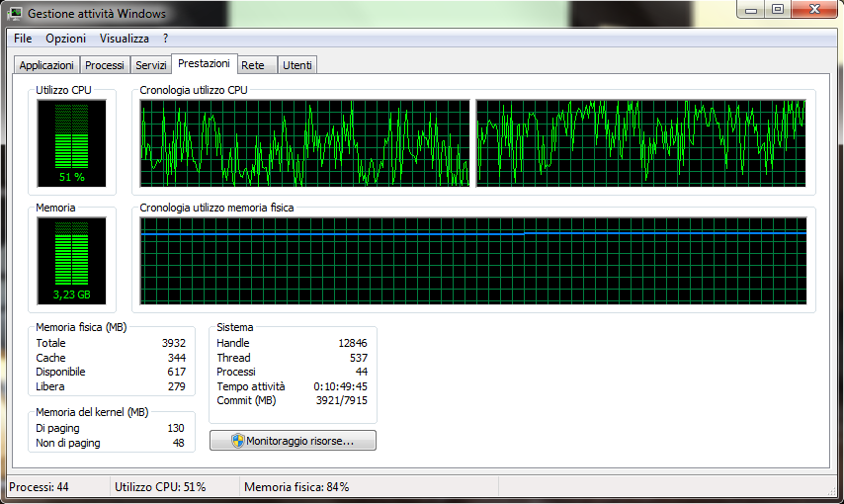Click the physical memory history graph
Viewport: 844px width, 504px height.
point(473,261)
